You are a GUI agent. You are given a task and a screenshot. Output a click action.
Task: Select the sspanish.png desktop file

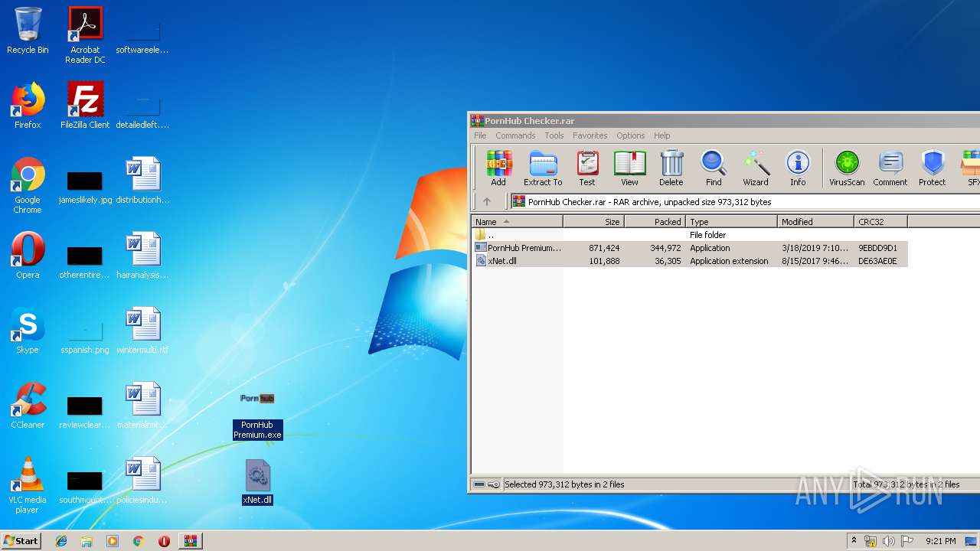85,337
